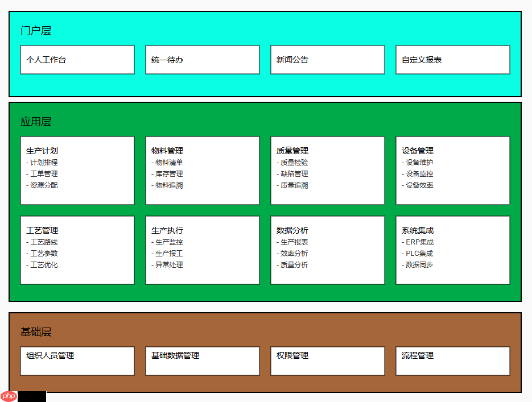532x402 pixels.
Task: Click the 新闻公告 portal card
Action: pos(327,60)
